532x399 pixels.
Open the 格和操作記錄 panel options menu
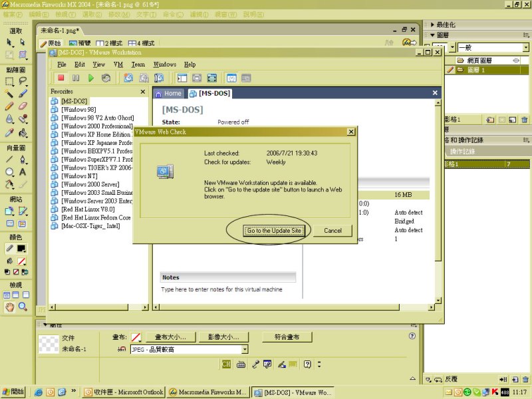[x=526, y=140]
